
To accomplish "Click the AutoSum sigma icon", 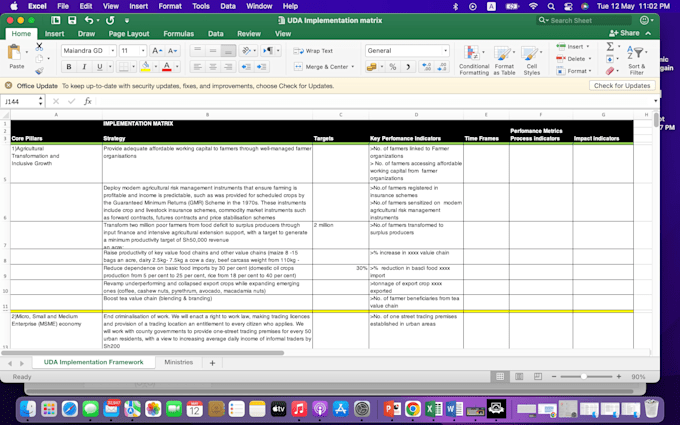I will click(x=610, y=46).
